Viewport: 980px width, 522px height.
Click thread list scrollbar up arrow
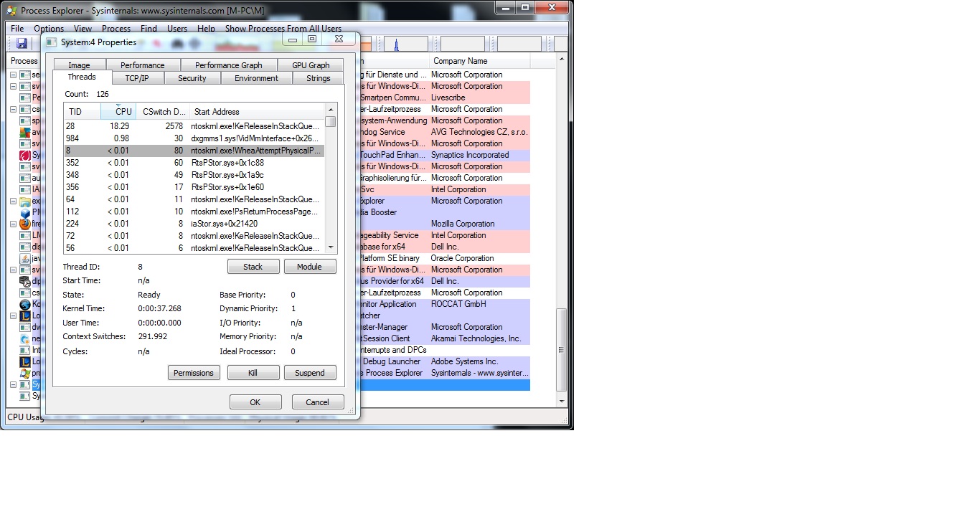point(331,109)
